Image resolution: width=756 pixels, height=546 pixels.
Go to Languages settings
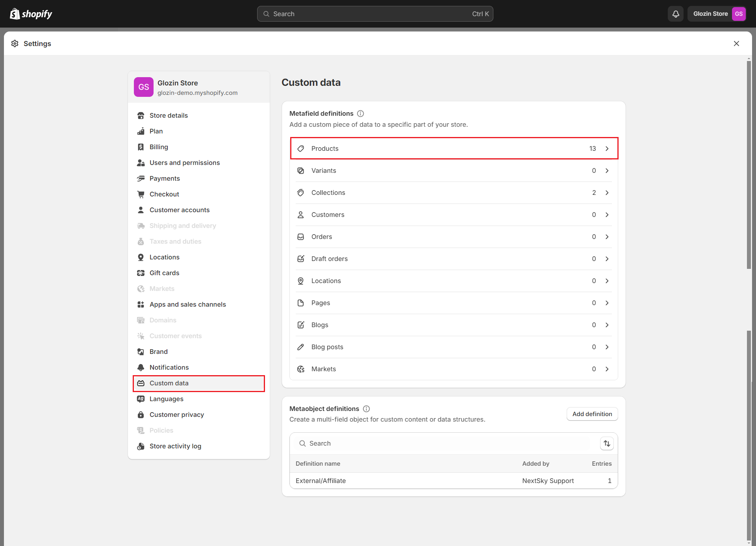166,399
